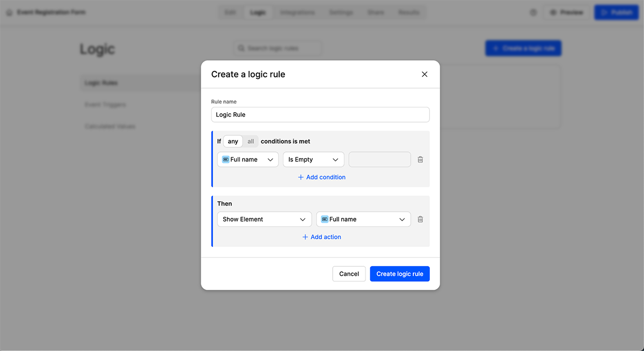Image resolution: width=644 pixels, height=351 pixels.
Task: Select the 'any' conditions option
Action: (233, 142)
